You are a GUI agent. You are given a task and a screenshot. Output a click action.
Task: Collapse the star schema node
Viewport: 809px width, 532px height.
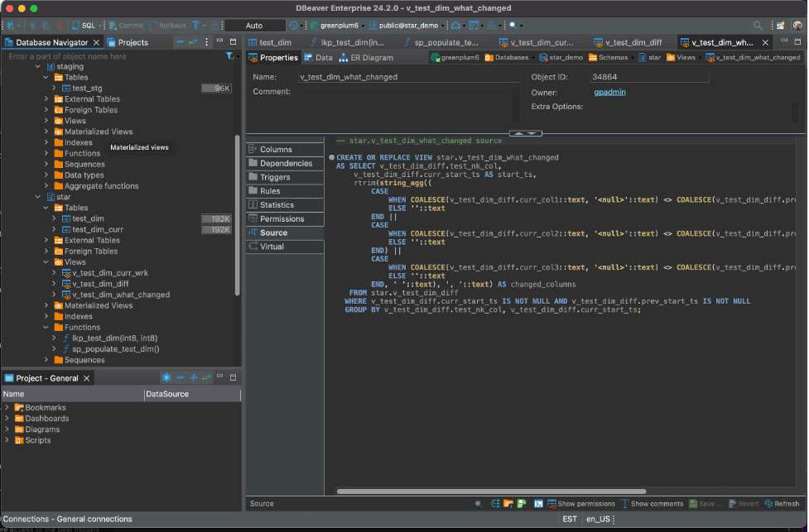tap(37, 197)
